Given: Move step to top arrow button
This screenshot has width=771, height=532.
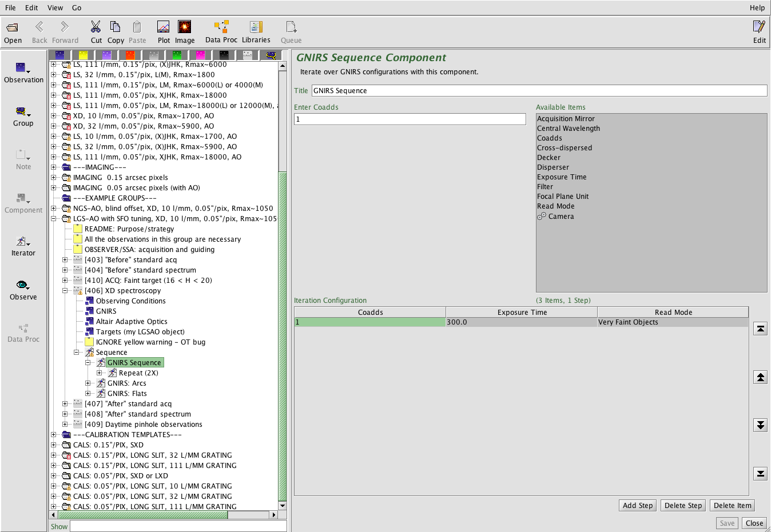Looking at the screenshot, I should pyautogui.click(x=760, y=329).
